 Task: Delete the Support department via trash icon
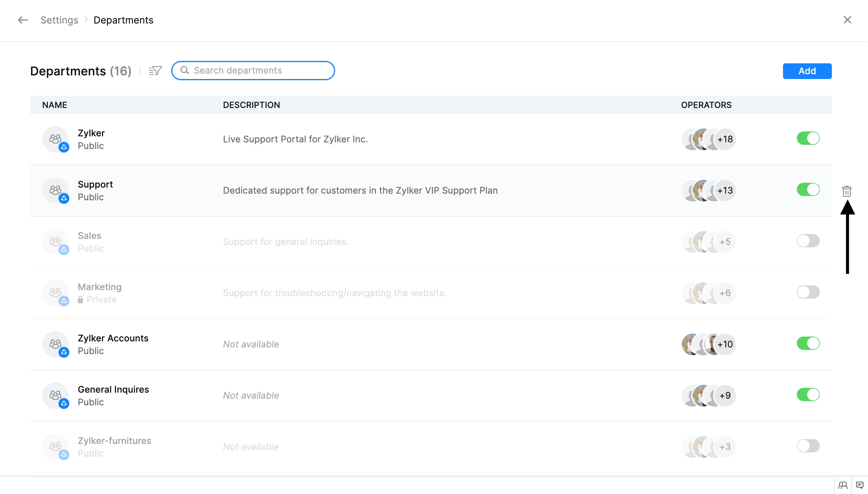click(x=846, y=191)
